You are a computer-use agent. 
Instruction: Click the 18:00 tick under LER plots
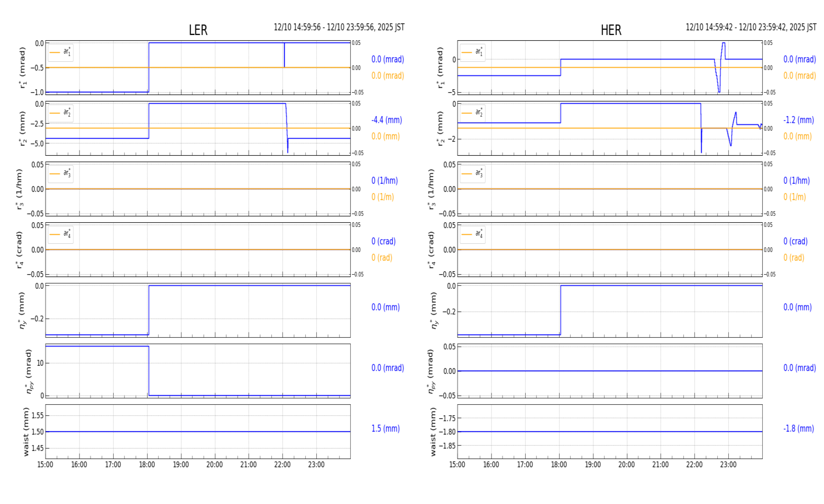(147, 465)
